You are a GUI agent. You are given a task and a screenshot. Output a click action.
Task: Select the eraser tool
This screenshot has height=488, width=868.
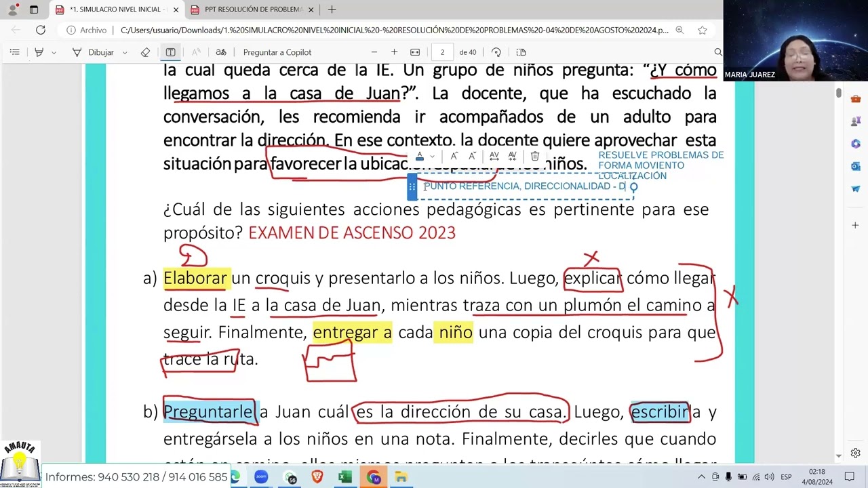pos(145,52)
